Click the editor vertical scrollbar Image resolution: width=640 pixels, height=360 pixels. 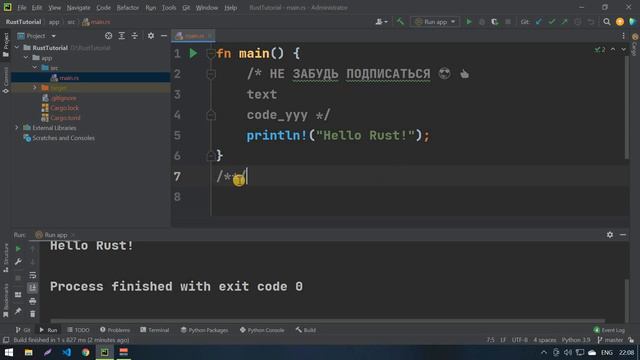coord(627,107)
